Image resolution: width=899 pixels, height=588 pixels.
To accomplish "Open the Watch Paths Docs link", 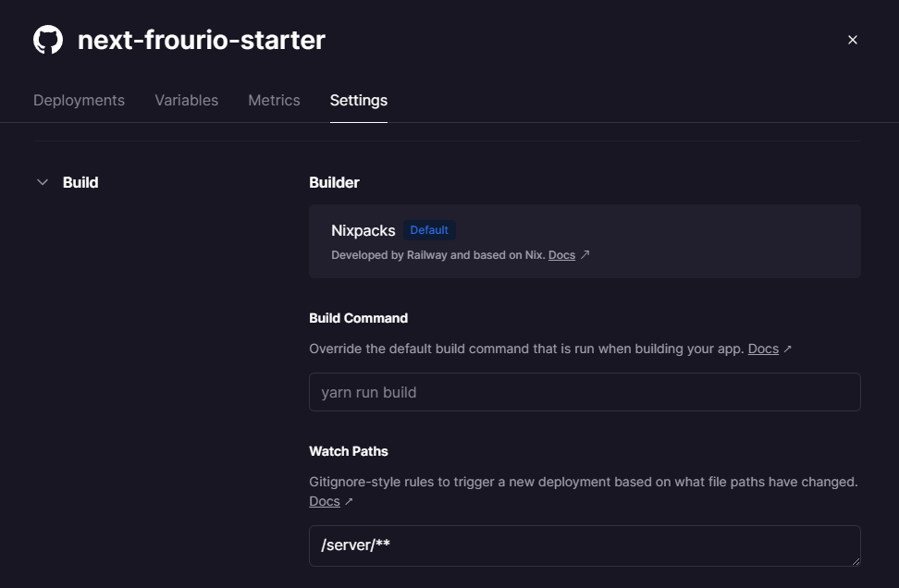I will (325, 501).
